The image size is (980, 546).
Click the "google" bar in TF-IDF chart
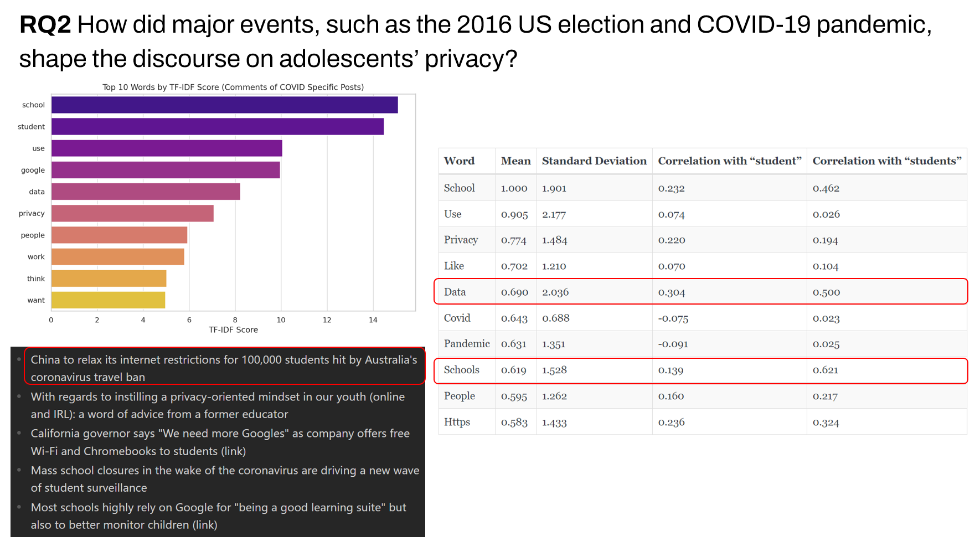tap(166, 170)
